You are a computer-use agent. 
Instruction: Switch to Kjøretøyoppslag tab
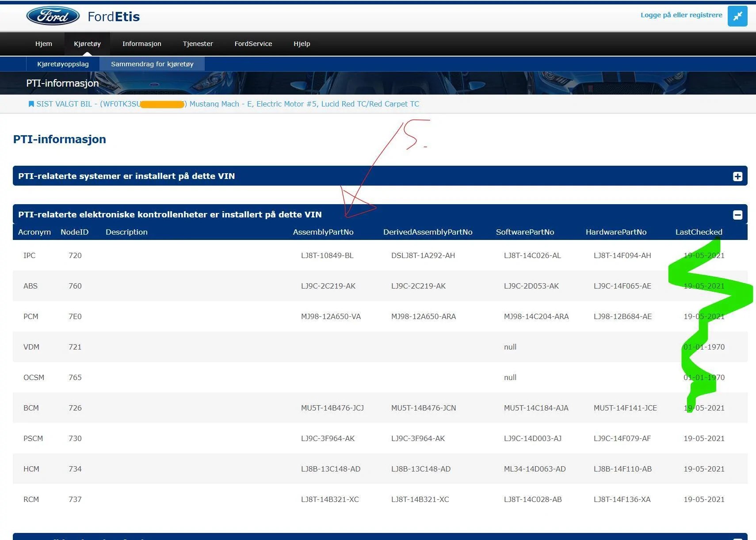pos(63,64)
